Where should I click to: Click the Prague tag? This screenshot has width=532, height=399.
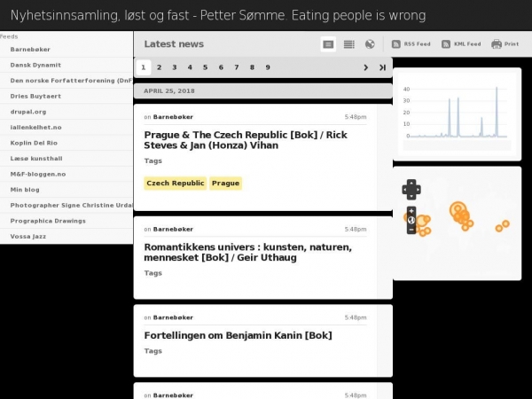[225, 184]
